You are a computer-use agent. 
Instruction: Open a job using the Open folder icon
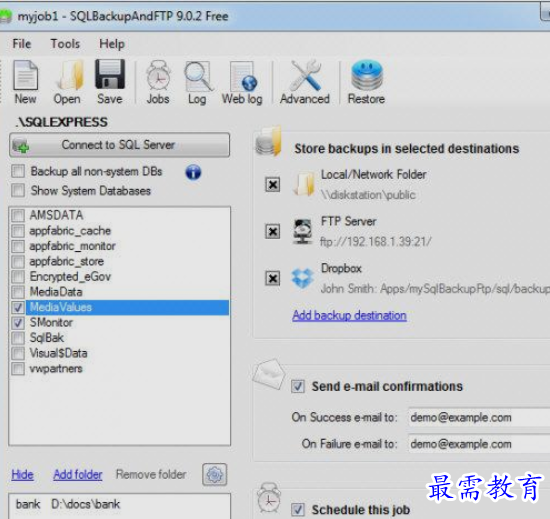coord(67,82)
